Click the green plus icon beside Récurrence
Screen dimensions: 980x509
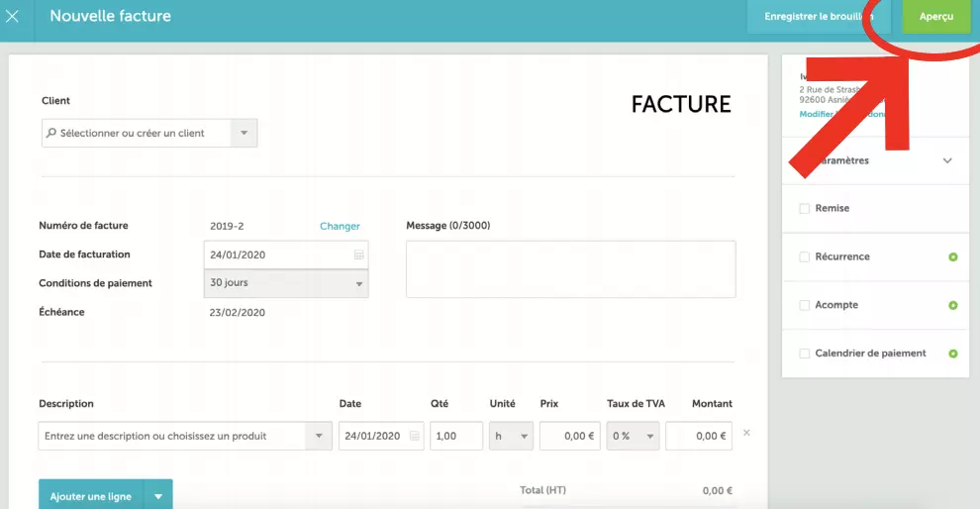click(953, 257)
